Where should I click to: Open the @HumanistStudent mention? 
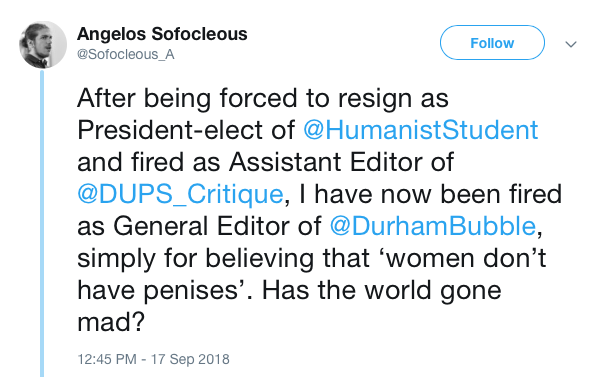point(421,130)
